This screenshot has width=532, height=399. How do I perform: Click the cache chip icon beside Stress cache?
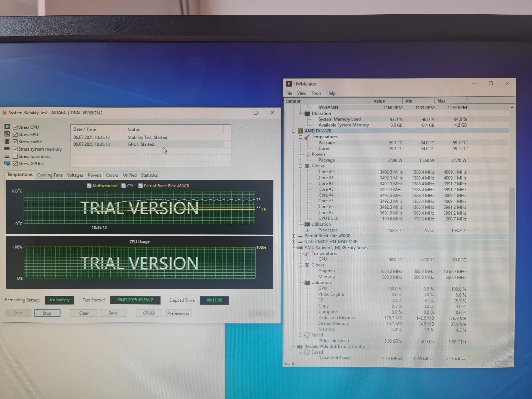(x=7, y=141)
